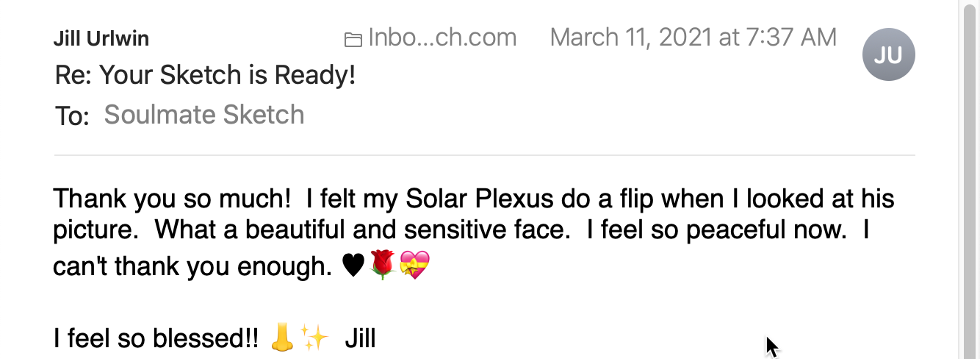The height and width of the screenshot is (359, 980).
Task: Click the nose emoji after blessed
Action: 283,338
